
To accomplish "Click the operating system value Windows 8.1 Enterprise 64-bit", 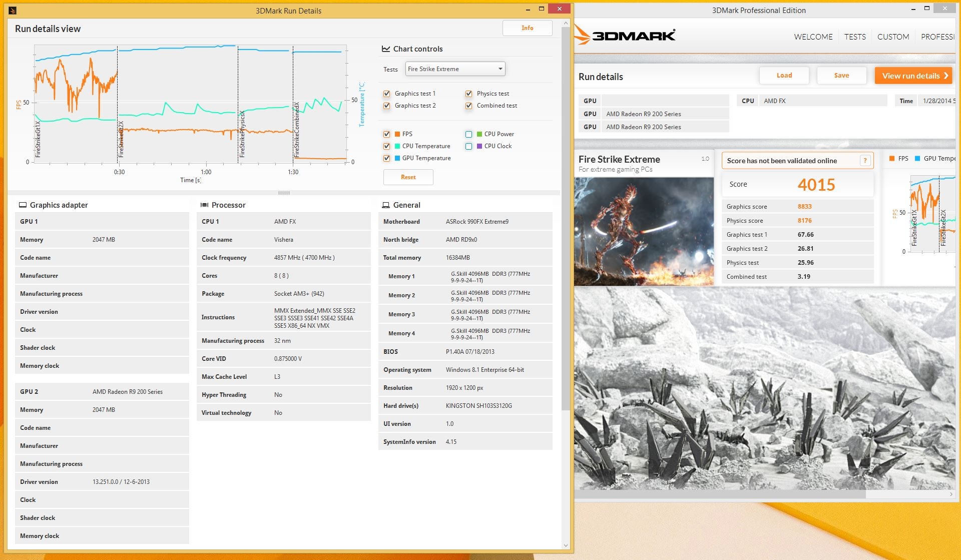I will (485, 370).
